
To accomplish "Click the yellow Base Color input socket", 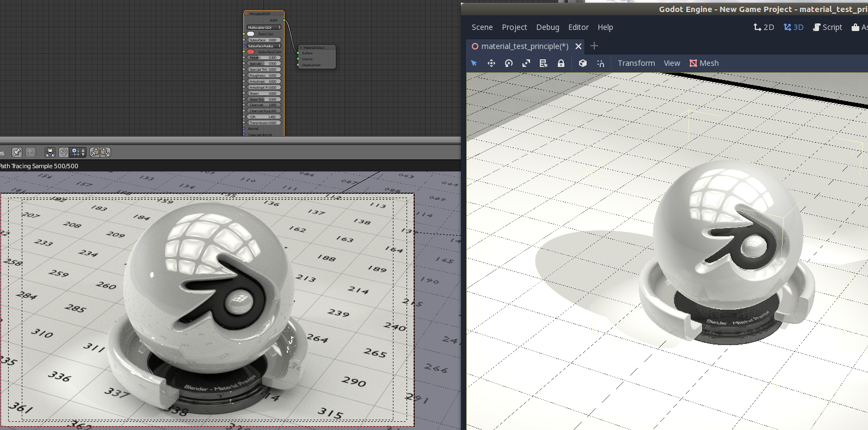I will 244,34.
